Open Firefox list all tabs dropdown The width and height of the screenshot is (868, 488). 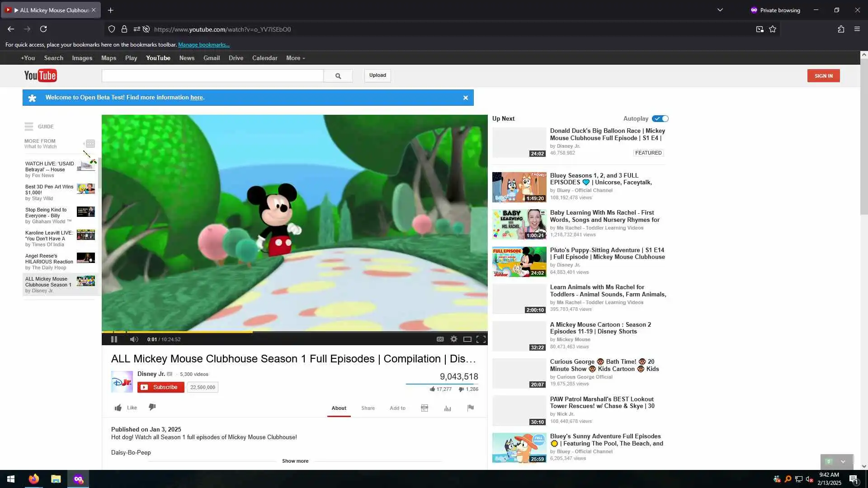pos(720,10)
